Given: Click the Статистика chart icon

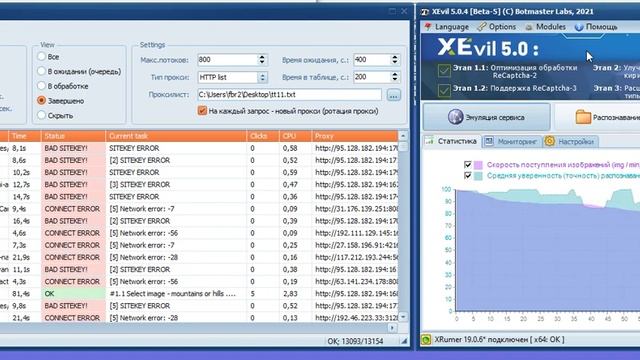Looking at the screenshot, I should [x=429, y=141].
